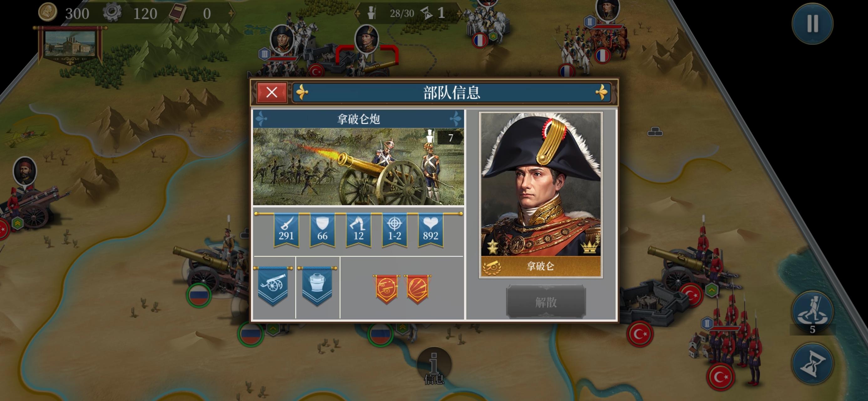868x401 pixels.
Task: Click the 解散 disband button
Action: coord(546,302)
